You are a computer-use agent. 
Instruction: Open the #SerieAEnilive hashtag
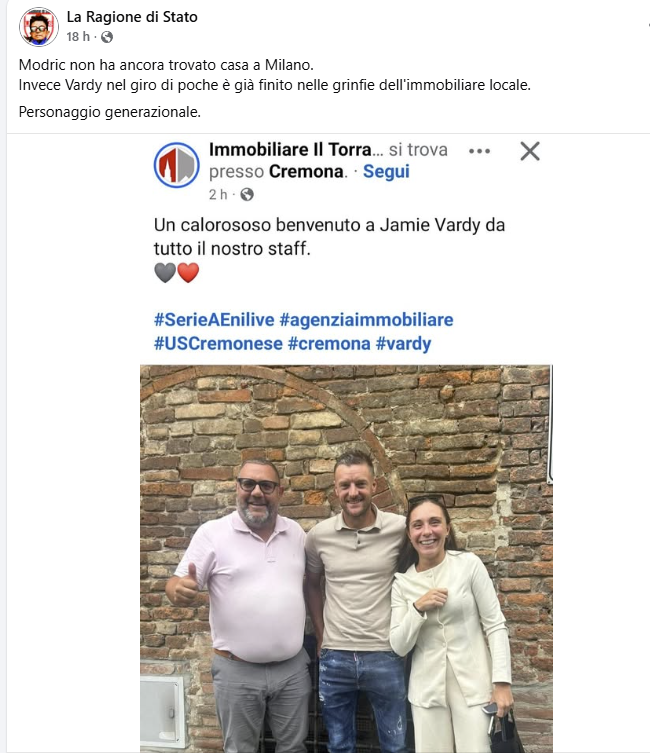[214, 320]
